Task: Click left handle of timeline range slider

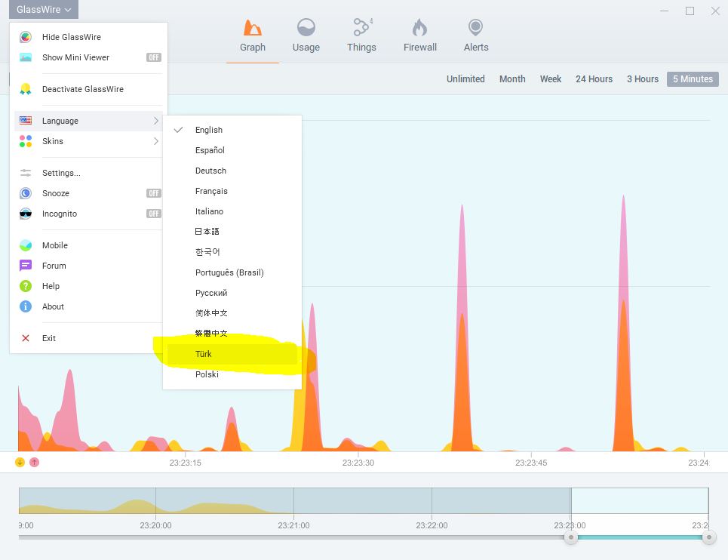Action: [570, 537]
